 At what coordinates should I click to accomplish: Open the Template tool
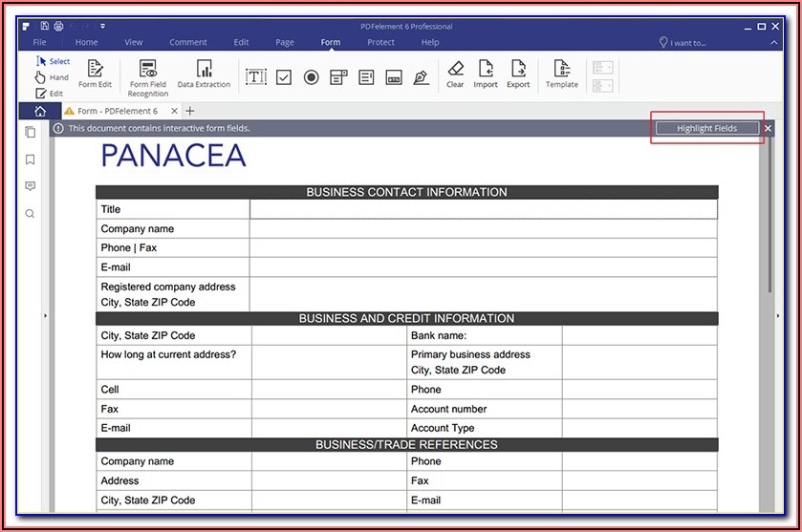pyautogui.click(x=561, y=70)
